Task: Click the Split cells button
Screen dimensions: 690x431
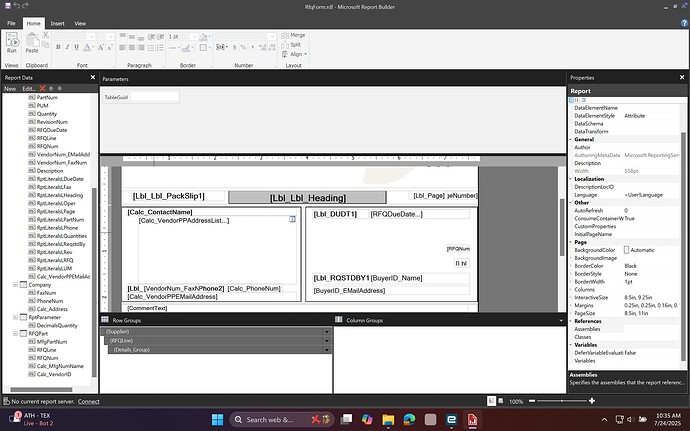Action: point(291,44)
